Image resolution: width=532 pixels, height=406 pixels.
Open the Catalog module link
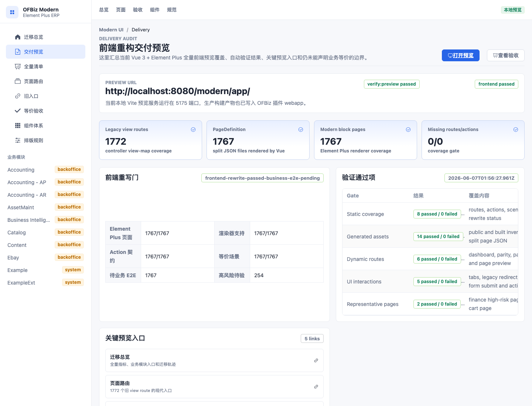coord(45,233)
